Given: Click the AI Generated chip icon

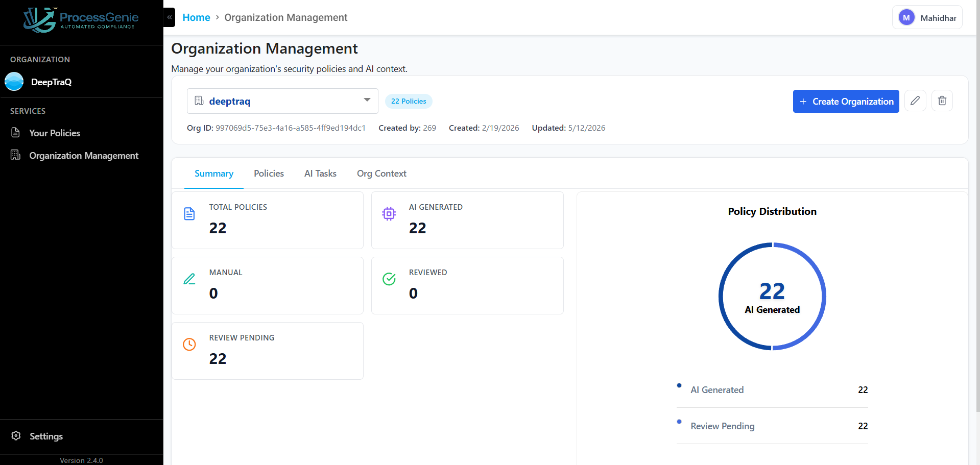Looking at the screenshot, I should coord(389,214).
